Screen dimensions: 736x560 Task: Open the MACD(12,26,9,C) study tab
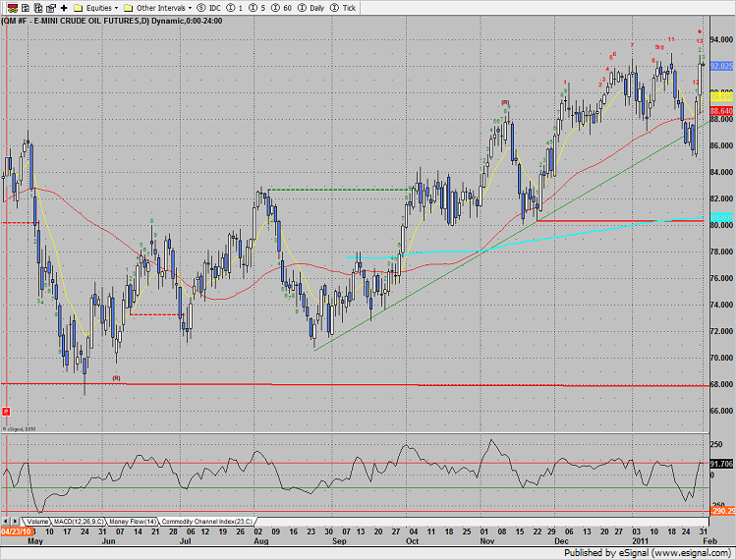click(x=79, y=521)
